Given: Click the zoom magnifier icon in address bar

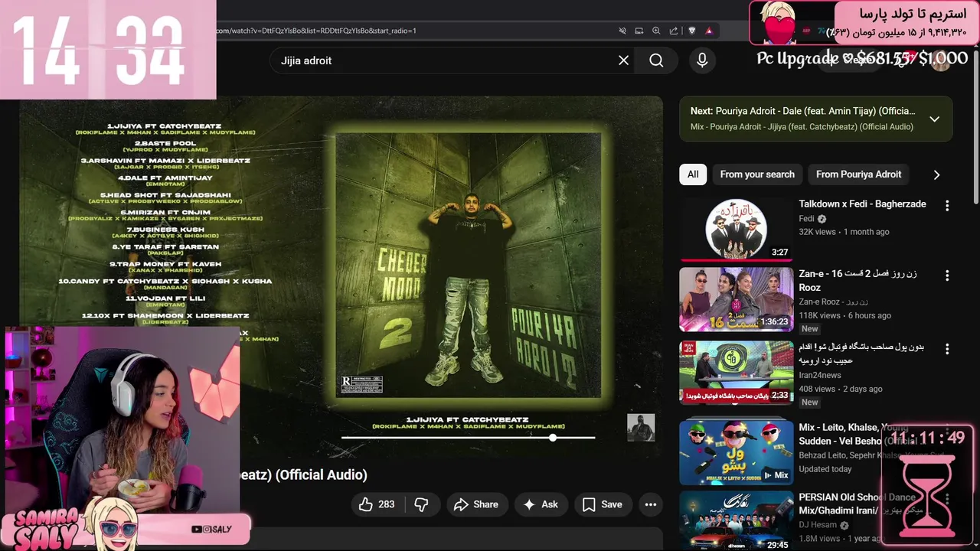Looking at the screenshot, I should [x=656, y=31].
